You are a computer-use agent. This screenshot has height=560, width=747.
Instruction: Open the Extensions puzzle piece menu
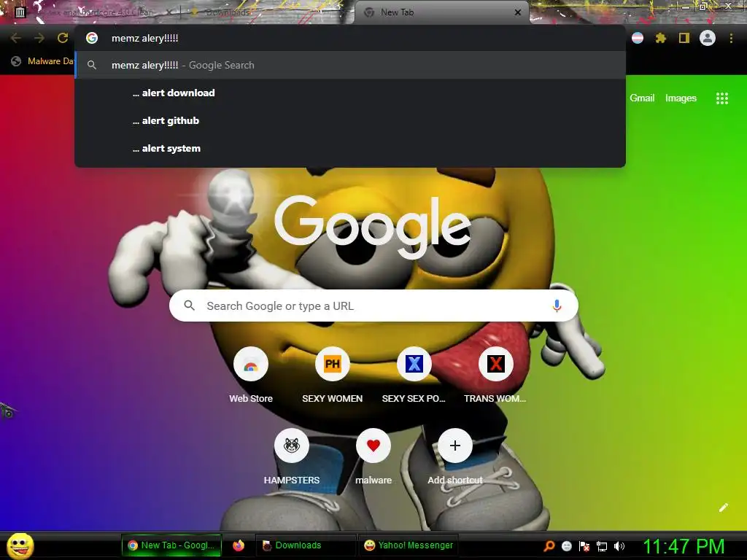[x=660, y=38]
